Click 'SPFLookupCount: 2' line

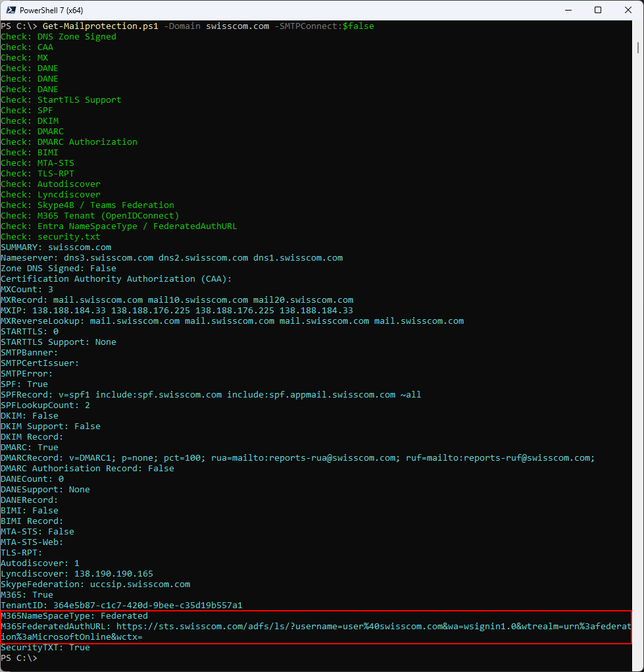coord(45,405)
